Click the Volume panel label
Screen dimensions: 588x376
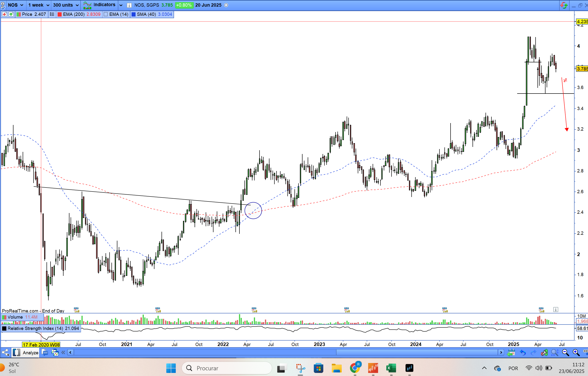[x=15, y=317]
